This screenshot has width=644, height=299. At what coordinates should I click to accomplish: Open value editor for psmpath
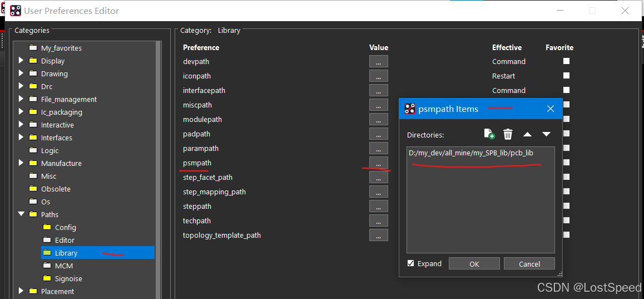click(379, 163)
